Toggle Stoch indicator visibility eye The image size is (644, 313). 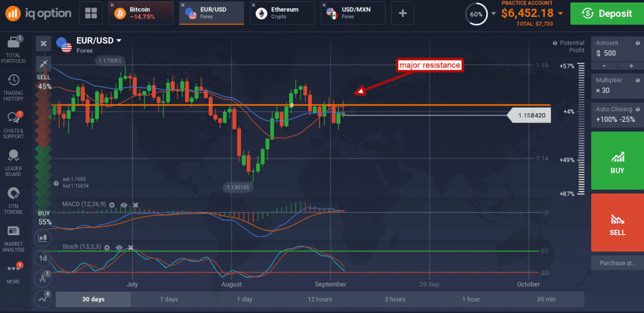click(x=119, y=248)
